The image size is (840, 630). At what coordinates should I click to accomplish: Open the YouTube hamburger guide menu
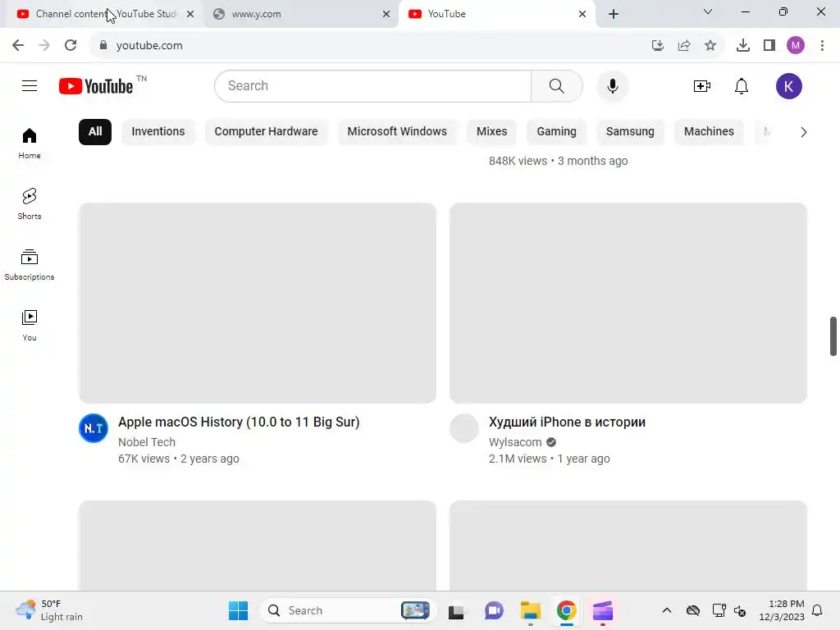(30, 85)
